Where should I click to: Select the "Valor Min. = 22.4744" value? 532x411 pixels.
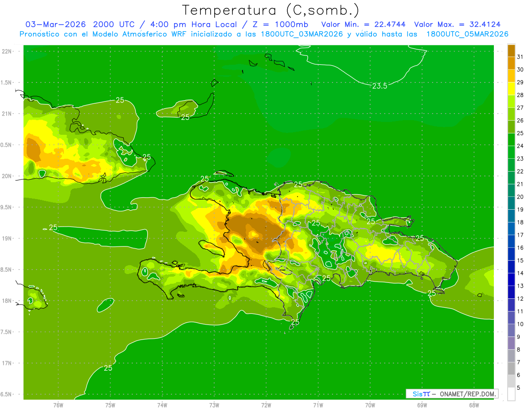point(364,24)
